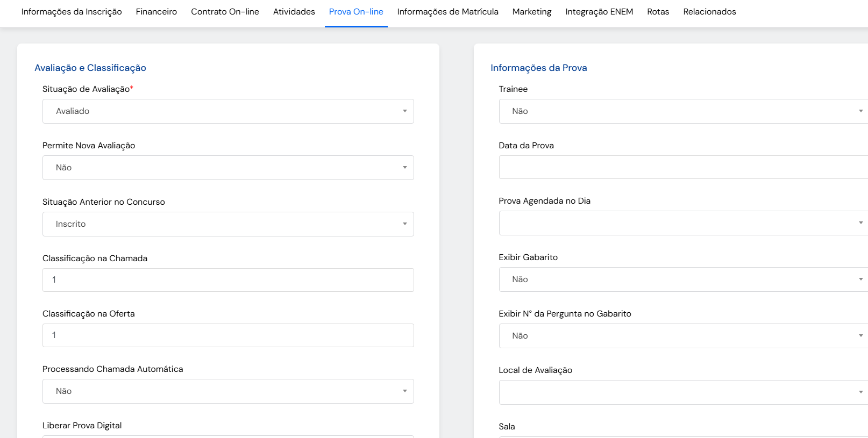
Task: Open the Contrato On-line tab
Action: pyautogui.click(x=225, y=12)
